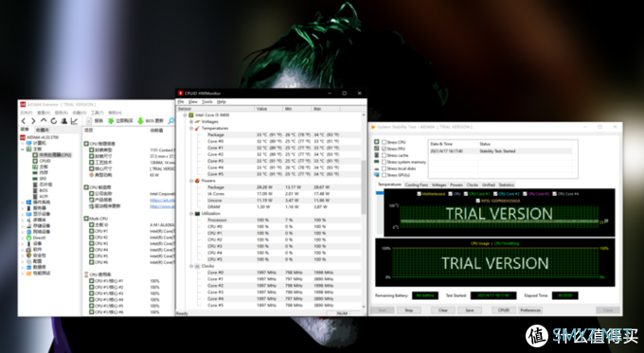Image resolution: width=644 pixels, height=353 pixels.
Task: Collapse the Clocks node in HWMonitor
Action: (191, 266)
